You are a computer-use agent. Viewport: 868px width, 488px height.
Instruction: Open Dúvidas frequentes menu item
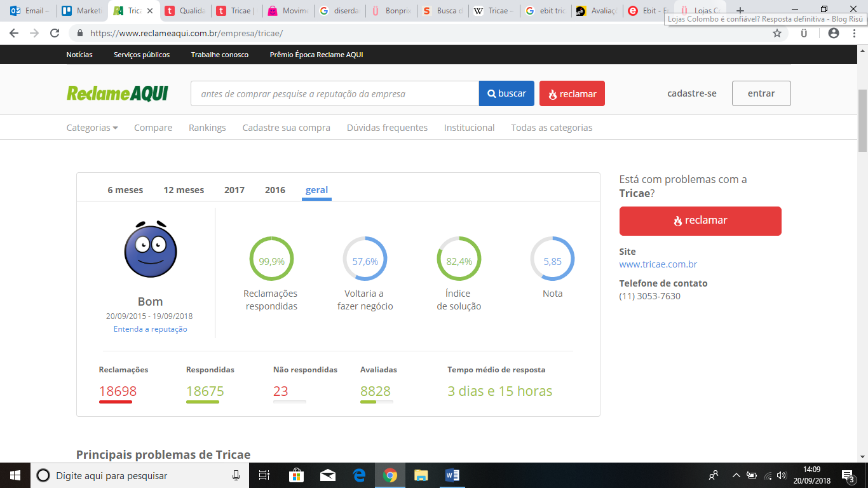click(x=387, y=128)
